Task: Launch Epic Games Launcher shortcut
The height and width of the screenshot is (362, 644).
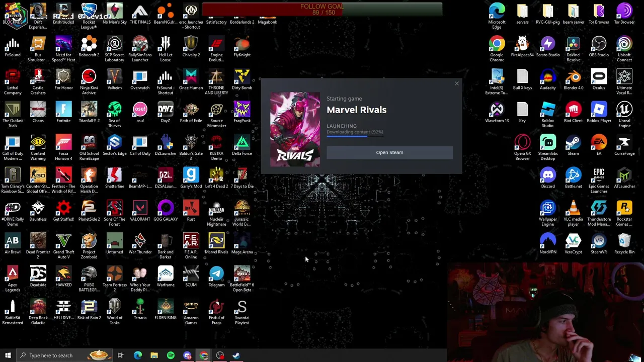Action: tap(599, 180)
